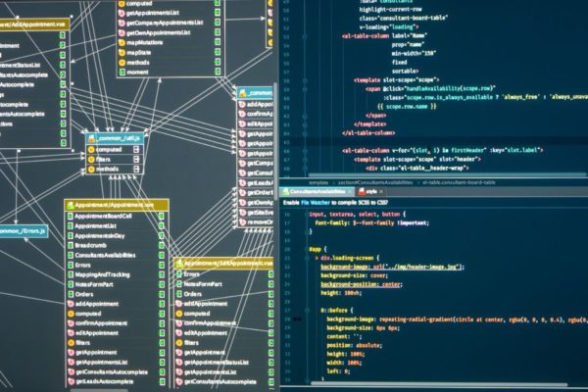Image resolution: width=588 pixels, height=392 pixels.
Task: Click the icon beside the moment row
Action: tap(122, 72)
